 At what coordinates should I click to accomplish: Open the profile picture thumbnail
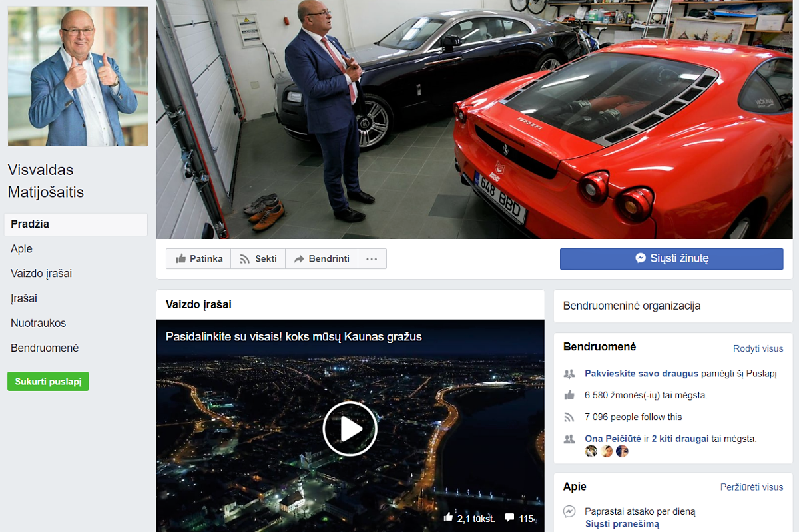[x=78, y=77]
